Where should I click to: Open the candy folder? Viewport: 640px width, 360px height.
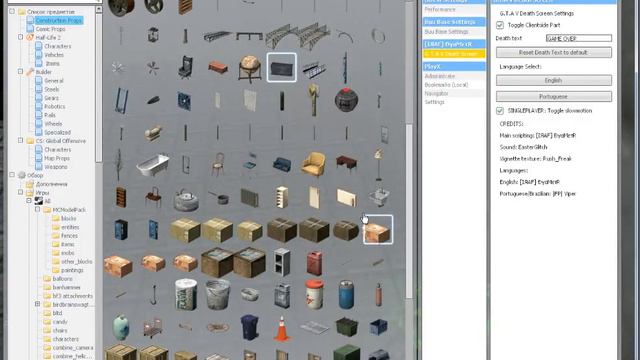pos(60,322)
